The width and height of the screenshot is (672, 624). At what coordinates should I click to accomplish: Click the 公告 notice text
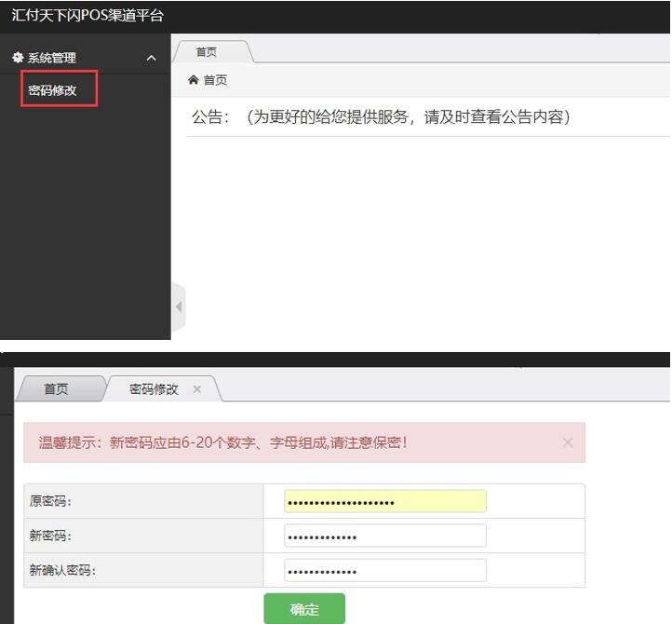coord(381,116)
